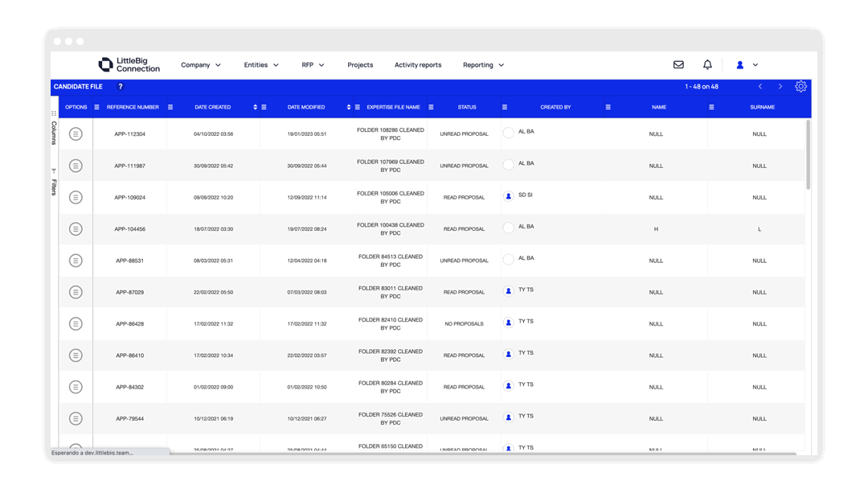Open notifications bell icon
868x489 pixels.
pos(707,65)
